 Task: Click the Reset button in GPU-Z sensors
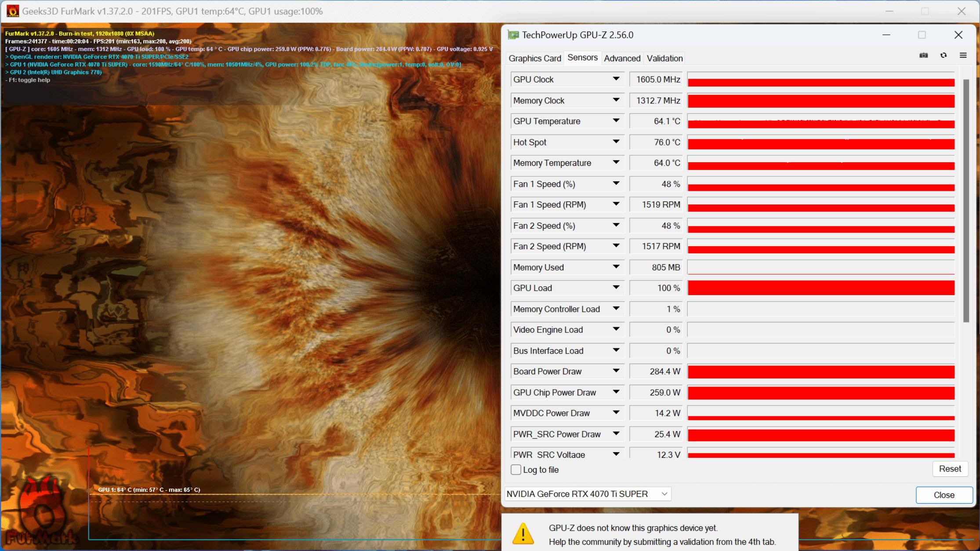[950, 469]
